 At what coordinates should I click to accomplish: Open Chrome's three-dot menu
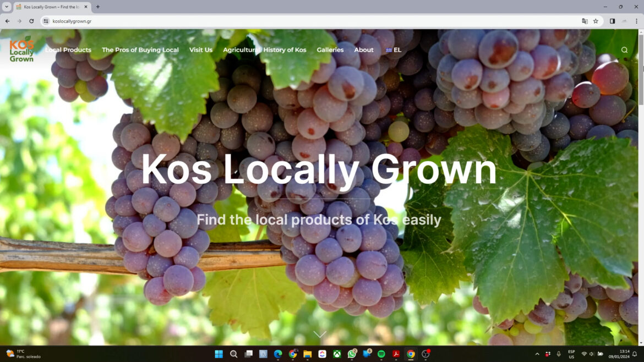636,21
